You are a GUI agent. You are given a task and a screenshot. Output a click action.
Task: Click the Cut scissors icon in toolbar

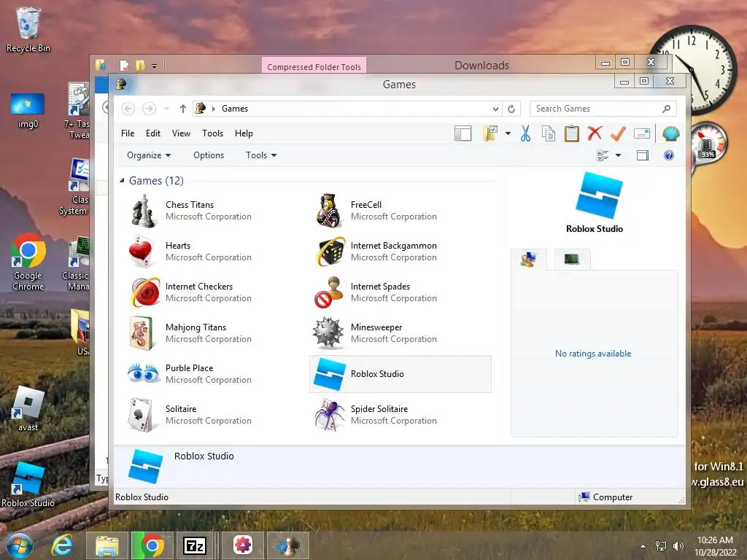click(525, 134)
